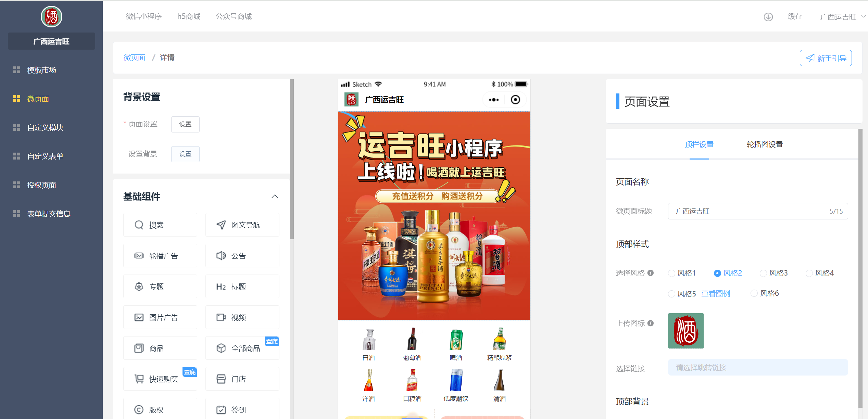868x419 pixels.
Task: Choose the 风格6 radio option
Action: click(x=754, y=293)
